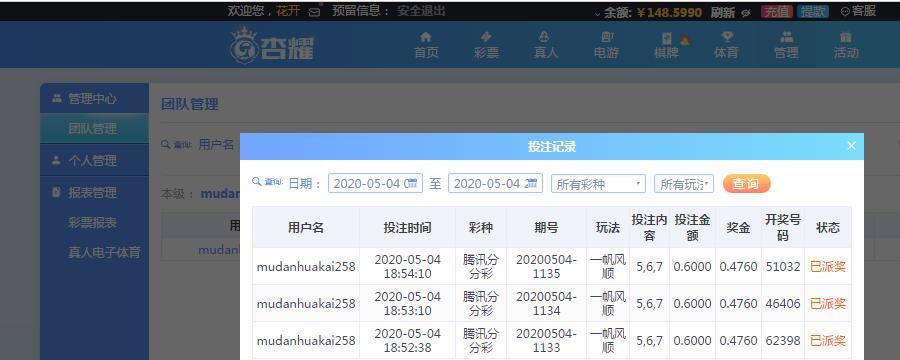The image size is (900, 360).
Task: Open start date calendar picker
Action: tap(412, 183)
